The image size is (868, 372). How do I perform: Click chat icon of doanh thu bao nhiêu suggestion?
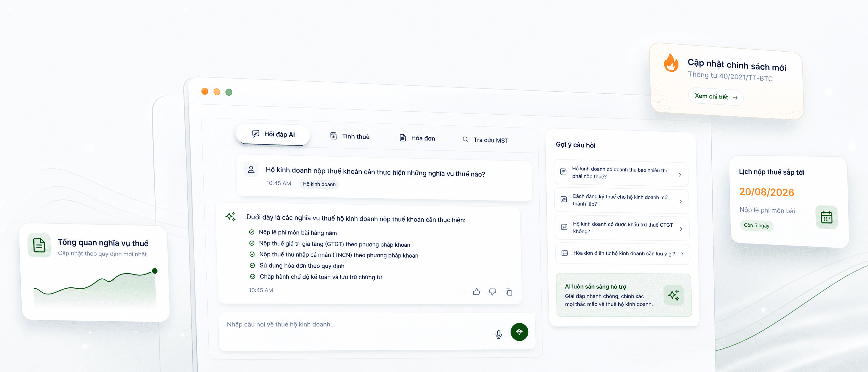pos(563,171)
